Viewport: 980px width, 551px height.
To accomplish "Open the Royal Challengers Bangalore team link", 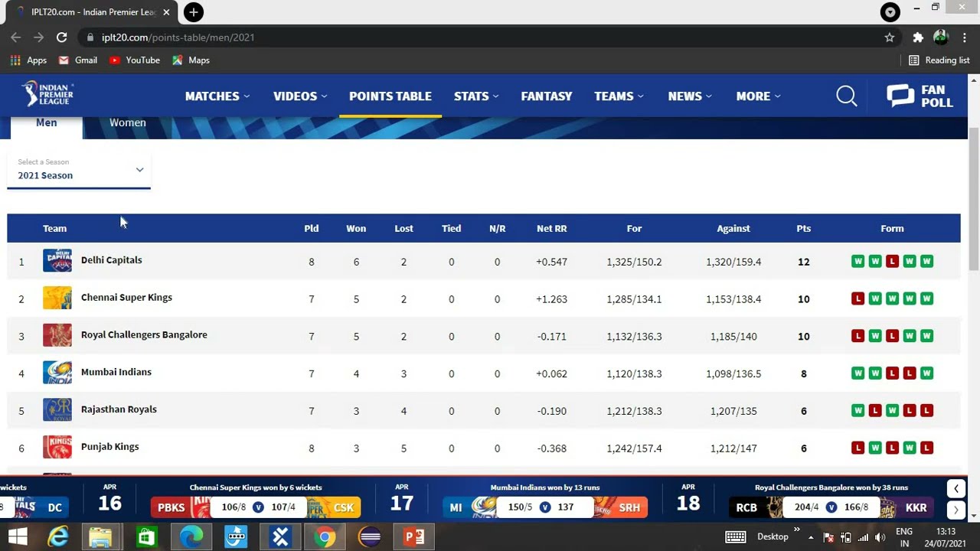I will [x=144, y=335].
